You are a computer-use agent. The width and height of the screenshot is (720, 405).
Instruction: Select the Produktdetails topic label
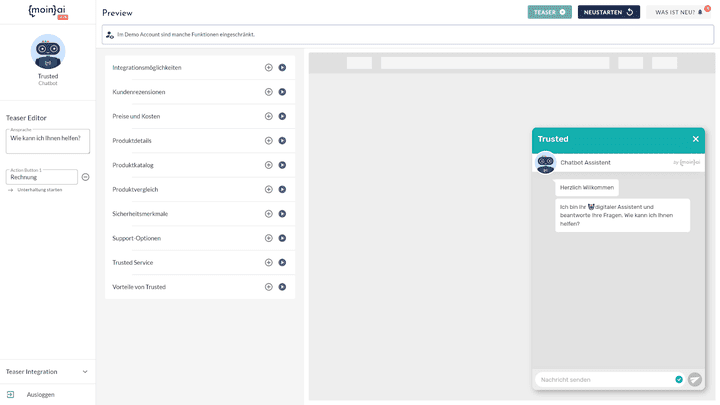pyautogui.click(x=132, y=141)
